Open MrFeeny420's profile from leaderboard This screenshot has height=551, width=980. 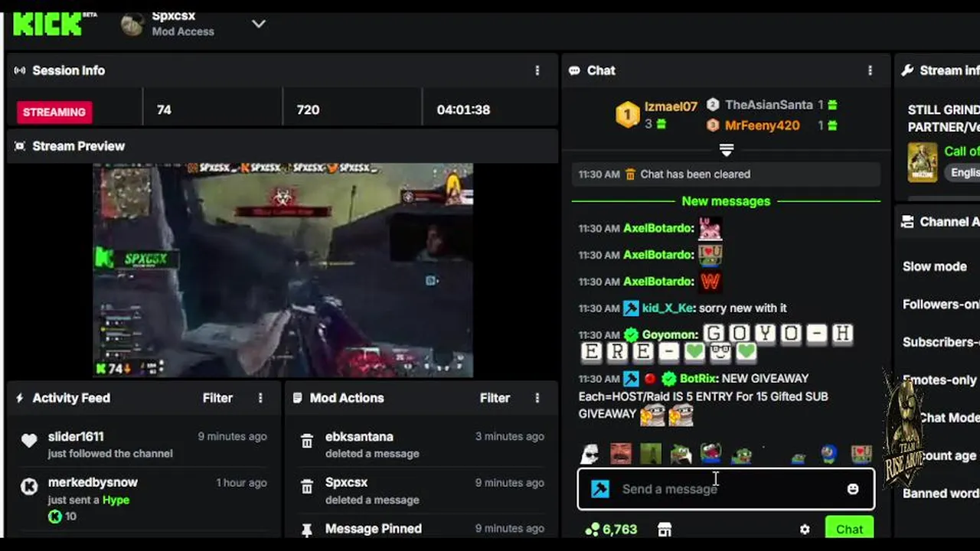tap(762, 126)
